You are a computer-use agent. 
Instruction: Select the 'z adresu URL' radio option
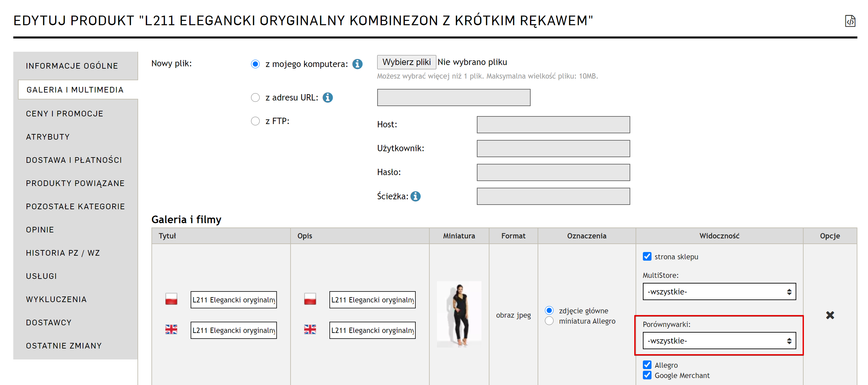pos(255,97)
